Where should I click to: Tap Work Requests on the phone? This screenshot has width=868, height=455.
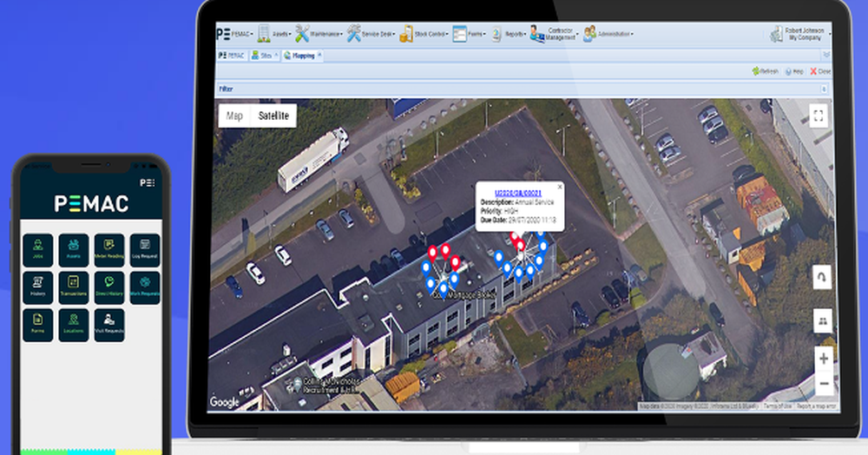pos(145,287)
